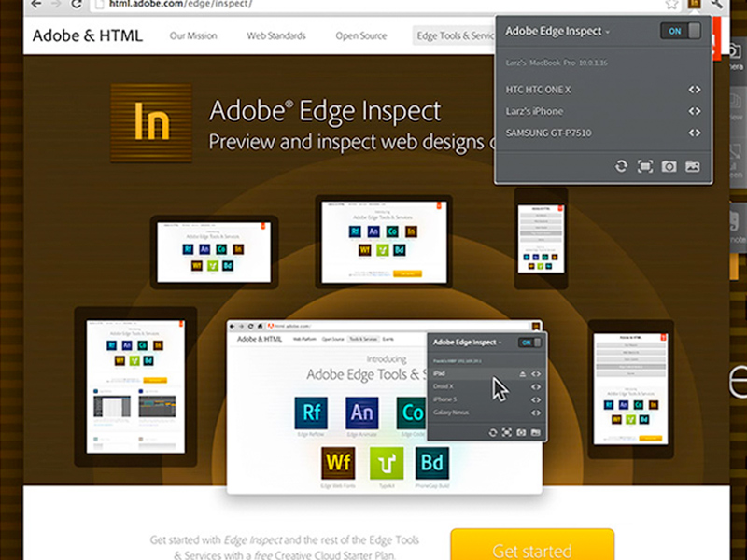Open the browser wrench settings menu

[x=717, y=4]
